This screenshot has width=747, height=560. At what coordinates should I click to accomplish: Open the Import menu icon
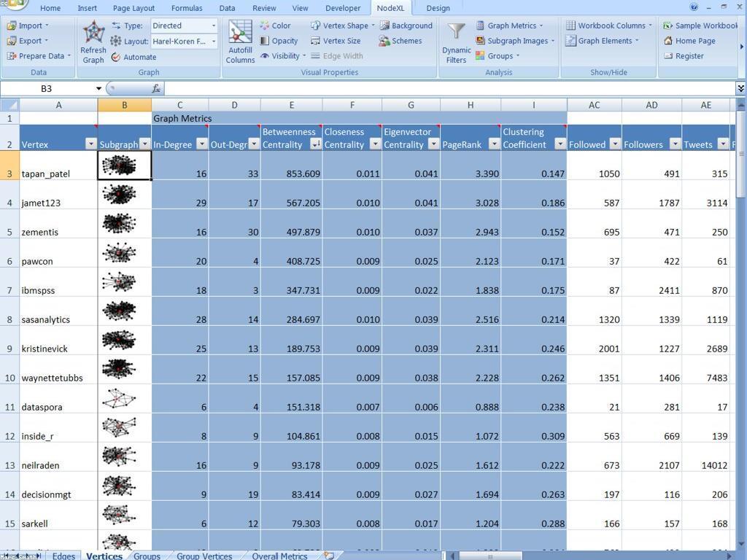[x=12, y=26]
